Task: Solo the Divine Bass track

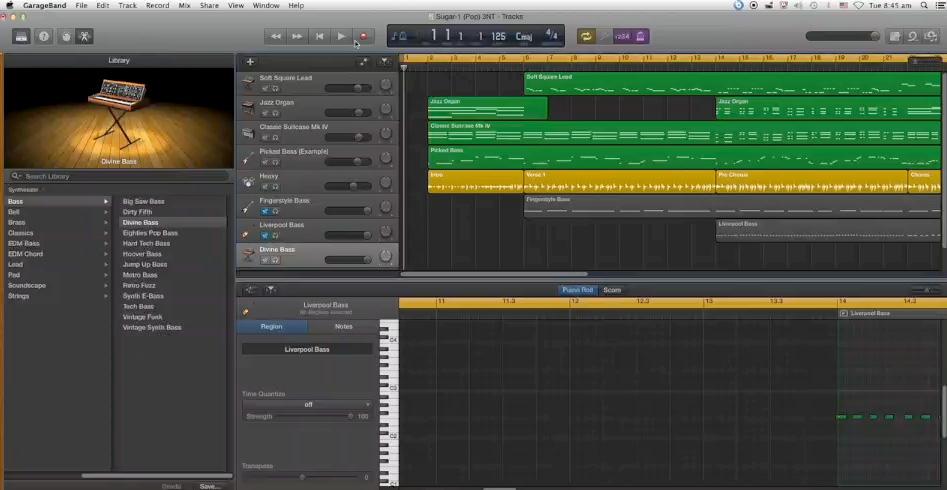Action: click(x=275, y=260)
